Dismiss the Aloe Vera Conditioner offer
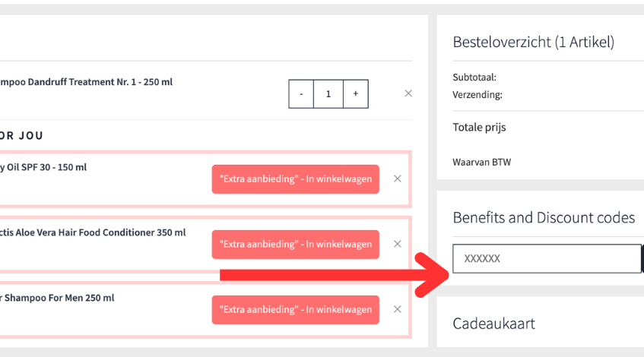This screenshot has height=357, width=644. coord(397,244)
